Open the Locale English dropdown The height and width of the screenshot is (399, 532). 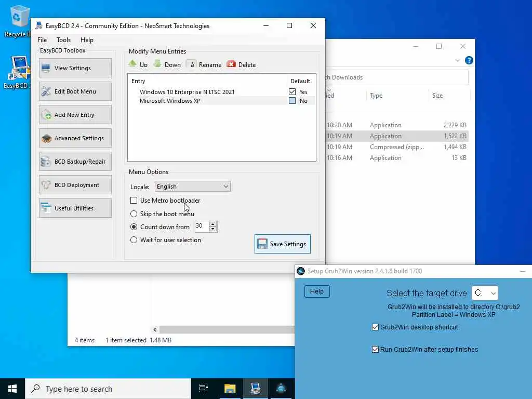(x=192, y=187)
